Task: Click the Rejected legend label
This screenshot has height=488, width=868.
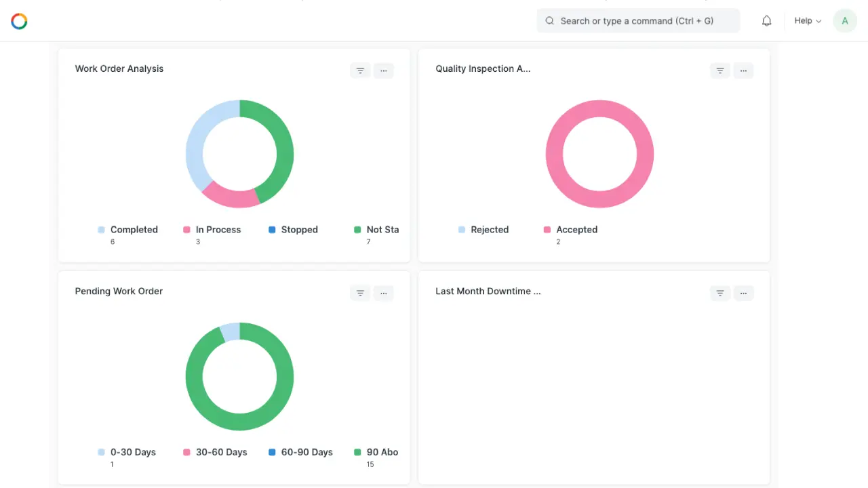Action: point(490,230)
